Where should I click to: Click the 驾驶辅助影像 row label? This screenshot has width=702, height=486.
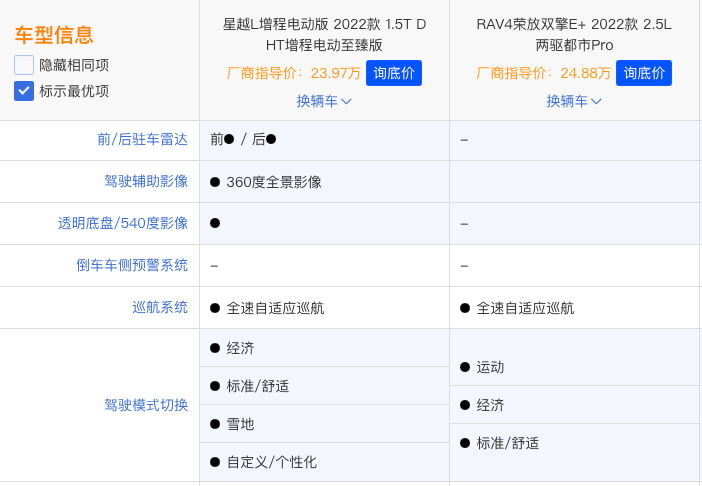tap(146, 181)
